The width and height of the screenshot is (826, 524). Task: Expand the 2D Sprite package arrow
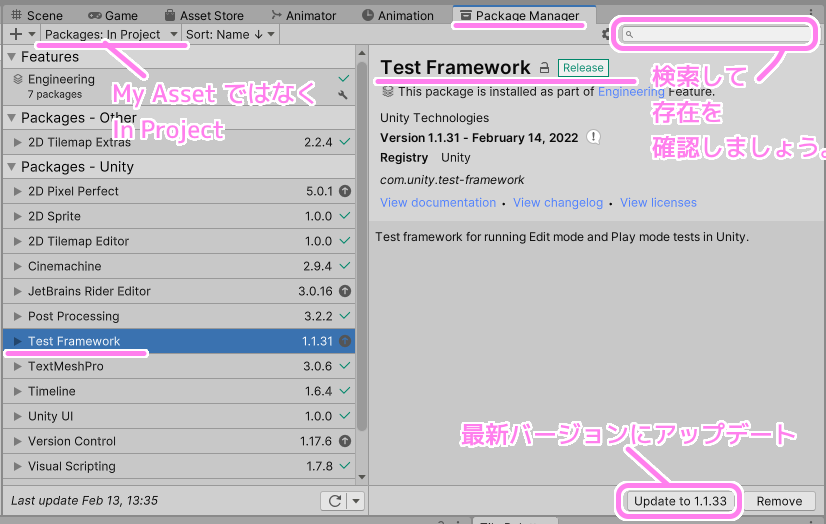[17, 216]
